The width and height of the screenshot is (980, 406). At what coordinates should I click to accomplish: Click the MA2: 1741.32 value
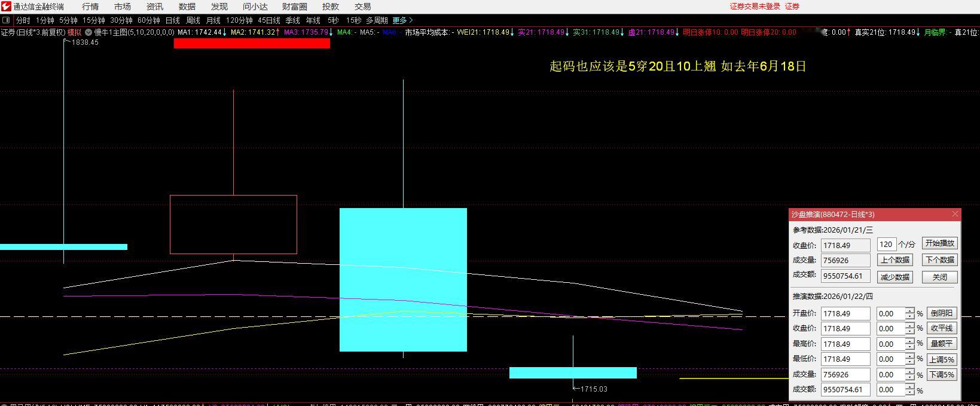pyautogui.click(x=255, y=32)
